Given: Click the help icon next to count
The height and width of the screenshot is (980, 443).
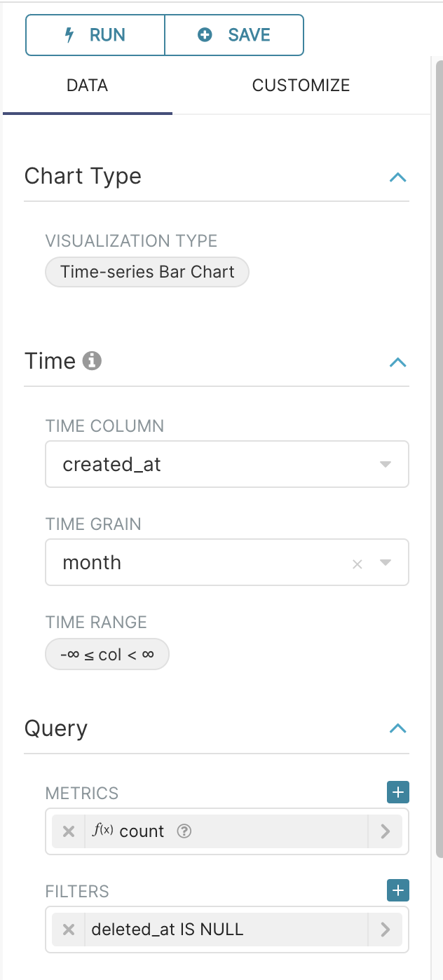Looking at the screenshot, I should (184, 831).
